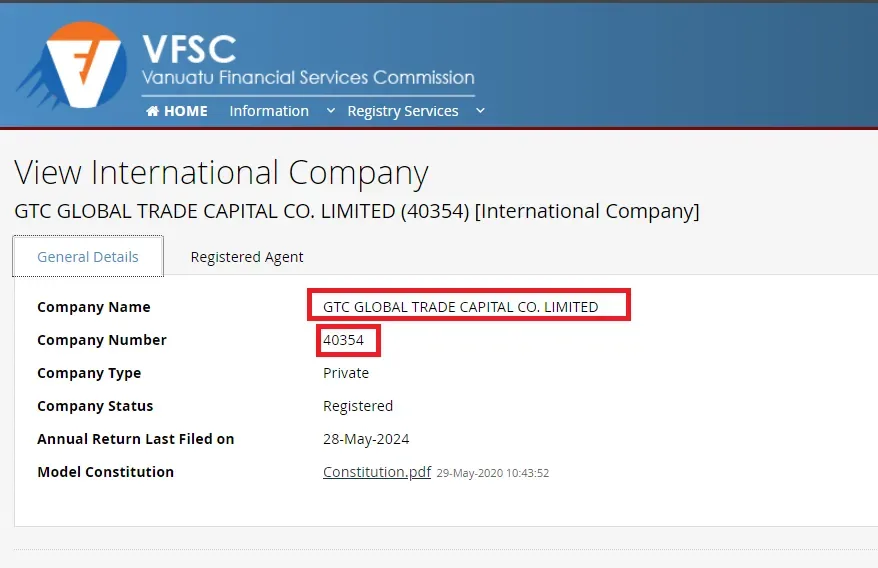Go to the HOME menu item
The width and height of the screenshot is (878, 568).
click(177, 111)
